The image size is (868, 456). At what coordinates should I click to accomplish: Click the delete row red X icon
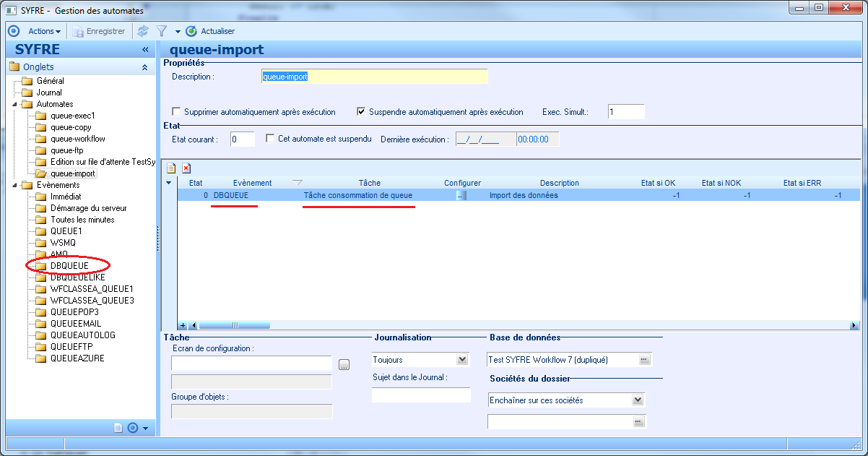(186, 168)
